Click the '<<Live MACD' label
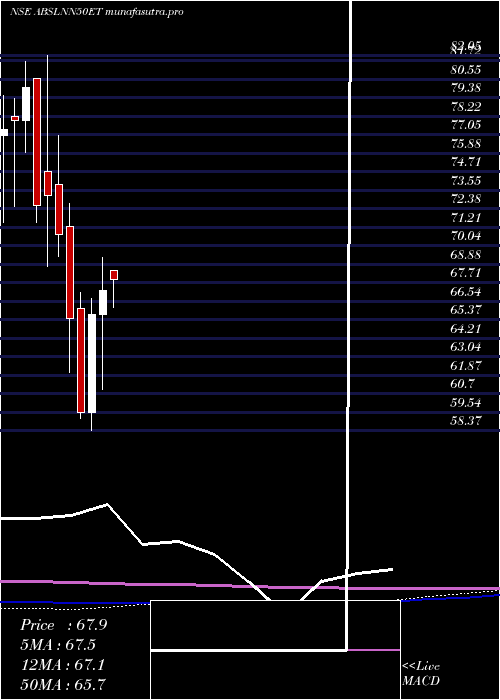Image resolution: width=500 pixels, height=700 pixels. (421, 674)
